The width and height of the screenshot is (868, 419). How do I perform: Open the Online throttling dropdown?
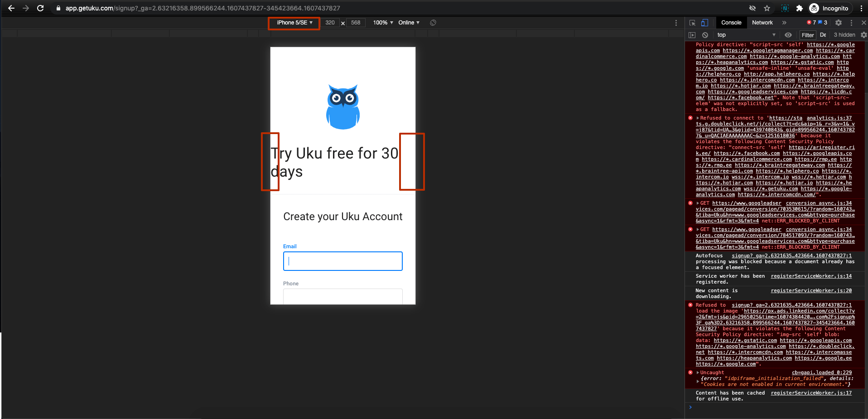[x=409, y=23]
